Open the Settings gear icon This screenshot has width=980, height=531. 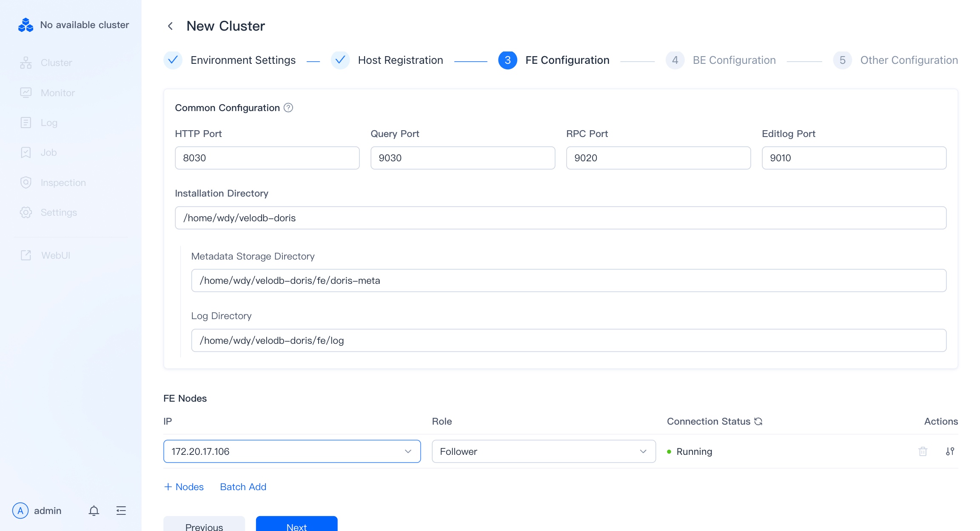coord(26,212)
